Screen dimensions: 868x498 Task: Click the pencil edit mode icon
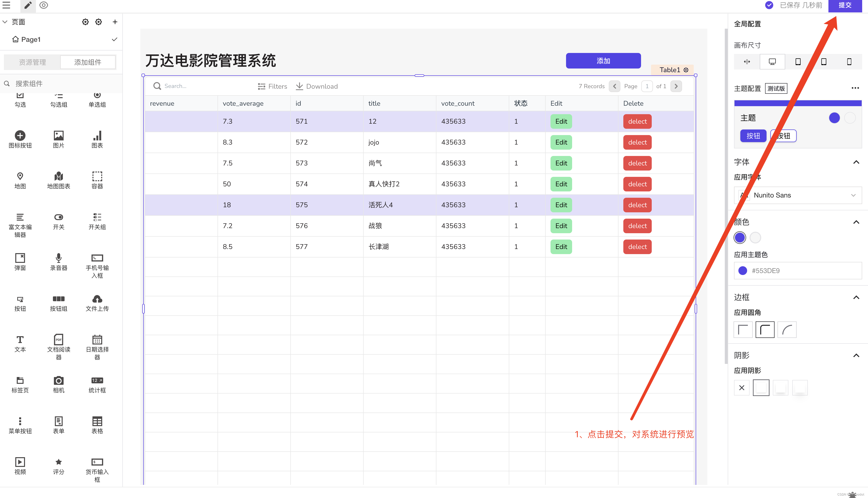[x=28, y=5]
